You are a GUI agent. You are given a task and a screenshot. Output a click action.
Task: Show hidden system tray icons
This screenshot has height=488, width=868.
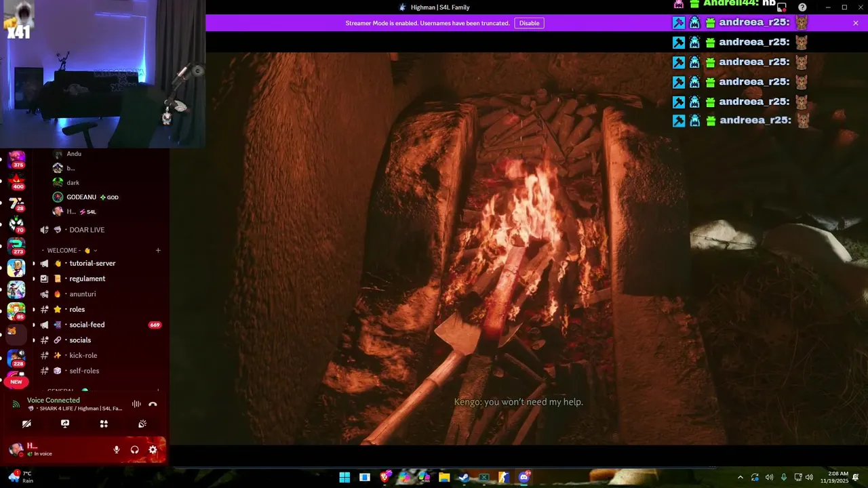tap(740, 477)
